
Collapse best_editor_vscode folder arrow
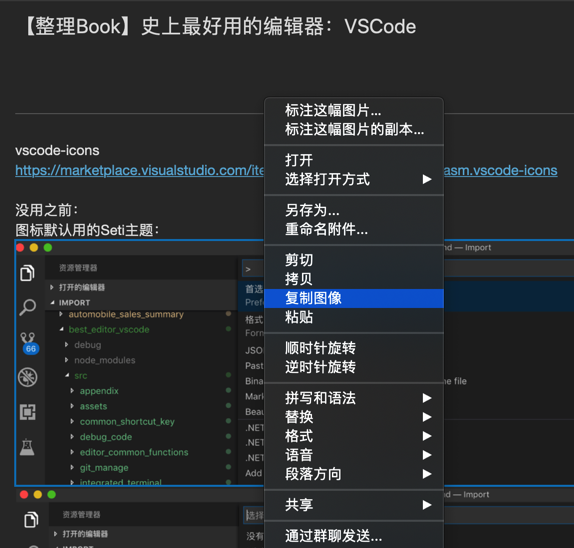click(62, 329)
